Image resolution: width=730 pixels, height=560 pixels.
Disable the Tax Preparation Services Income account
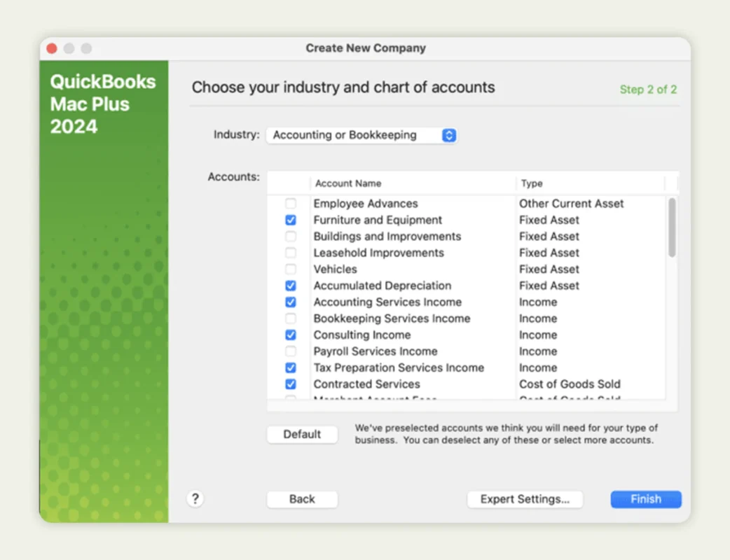click(291, 367)
